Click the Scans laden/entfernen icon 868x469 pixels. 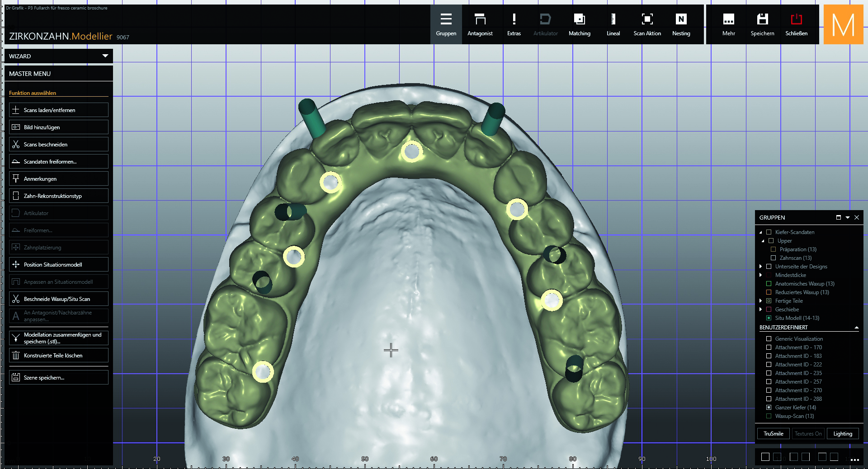point(16,110)
